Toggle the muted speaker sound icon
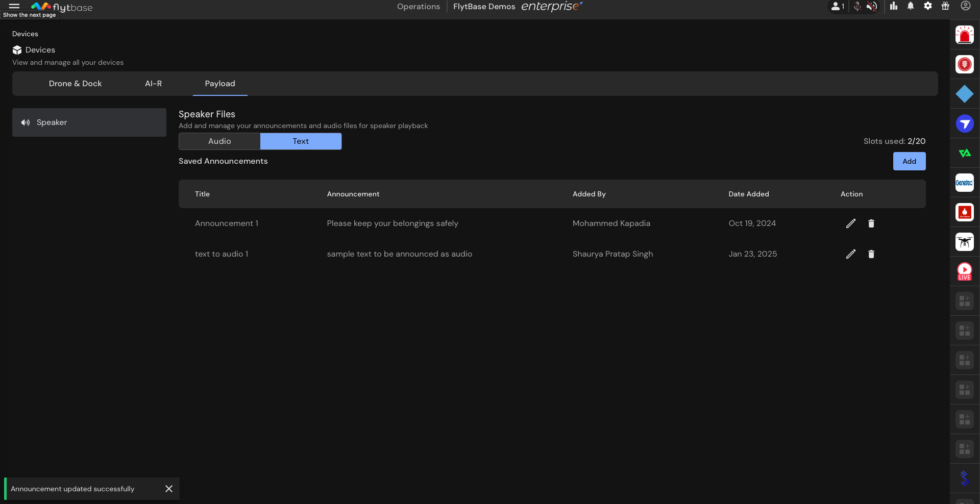The width and height of the screenshot is (980, 504). 871,7
